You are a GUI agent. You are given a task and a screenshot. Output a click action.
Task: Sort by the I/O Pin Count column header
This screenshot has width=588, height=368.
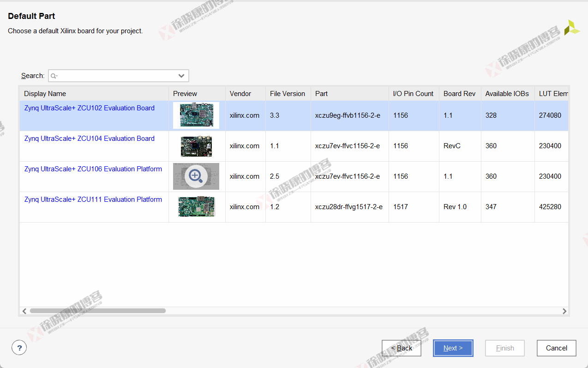pyautogui.click(x=413, y=94)
